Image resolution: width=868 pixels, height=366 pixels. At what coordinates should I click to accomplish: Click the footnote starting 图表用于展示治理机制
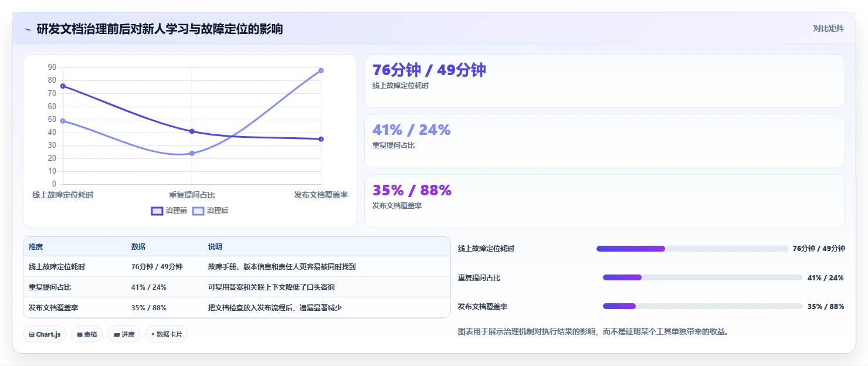[x=593, y=331]
